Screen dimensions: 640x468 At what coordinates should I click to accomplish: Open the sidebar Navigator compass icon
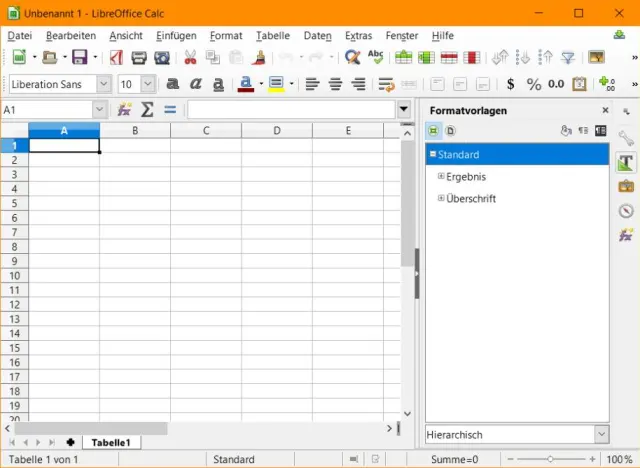click(626, 211)
